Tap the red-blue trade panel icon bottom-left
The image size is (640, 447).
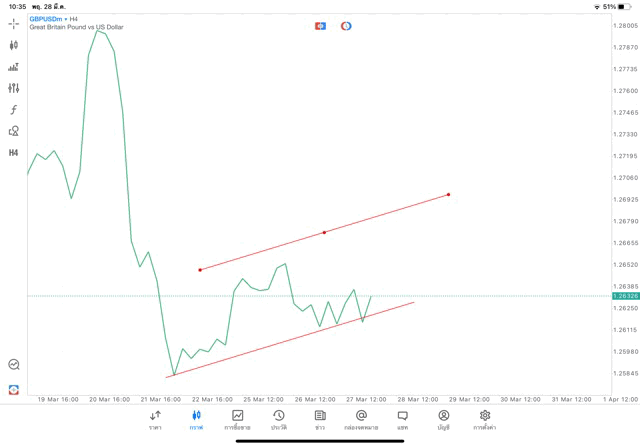14,389
